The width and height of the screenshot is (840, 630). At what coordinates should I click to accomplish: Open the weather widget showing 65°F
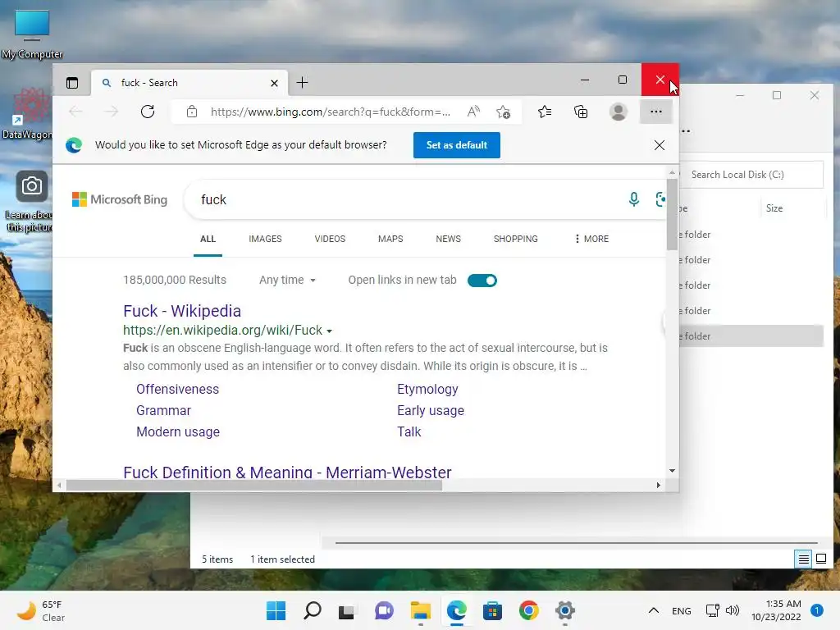pyautogui.click(x=41, y=610)
